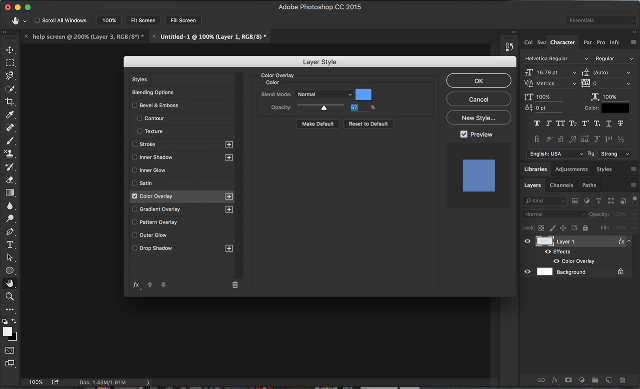The width and height of the screenshot is (640, 389).
Task: Move effect up arrow in Layer Style
Action: click(x=150, y=285)
